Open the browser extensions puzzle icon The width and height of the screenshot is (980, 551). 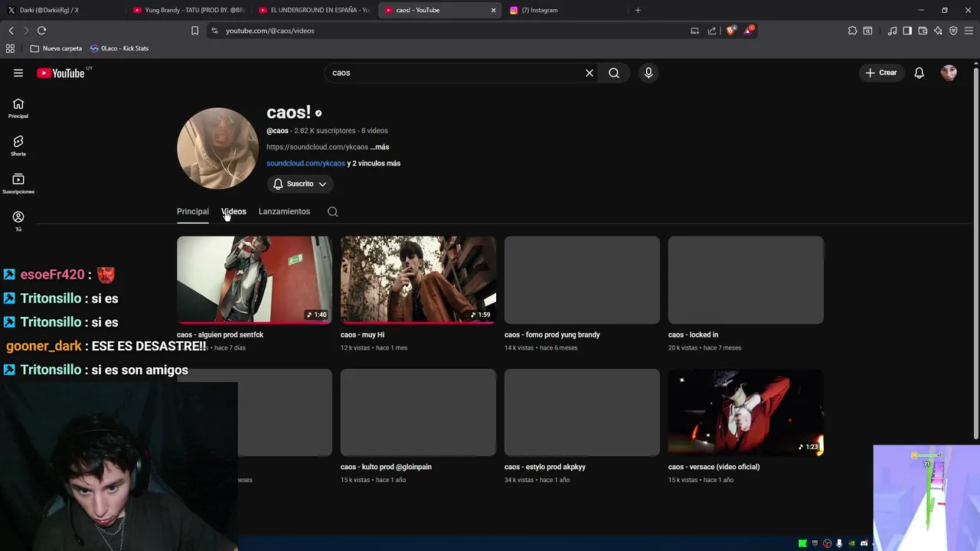(x=852, y=31)
